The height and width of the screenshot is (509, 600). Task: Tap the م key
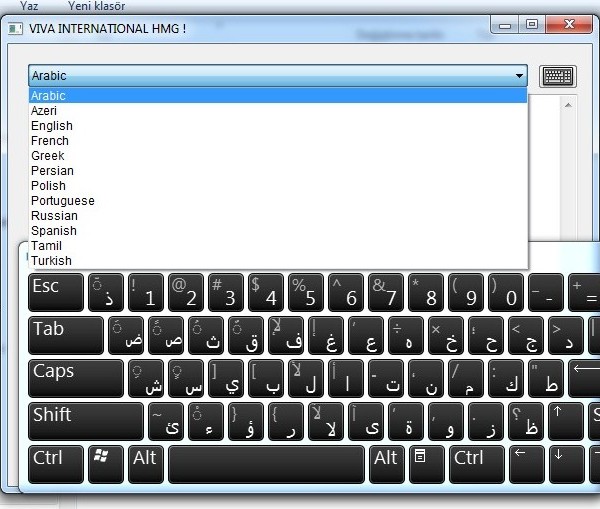[466, 378]
